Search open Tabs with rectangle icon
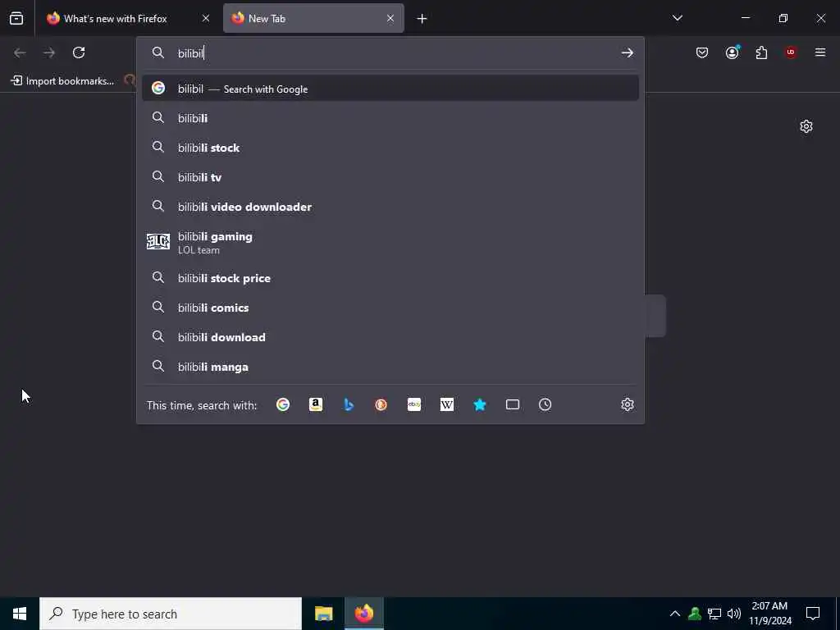 coord(513,404)
